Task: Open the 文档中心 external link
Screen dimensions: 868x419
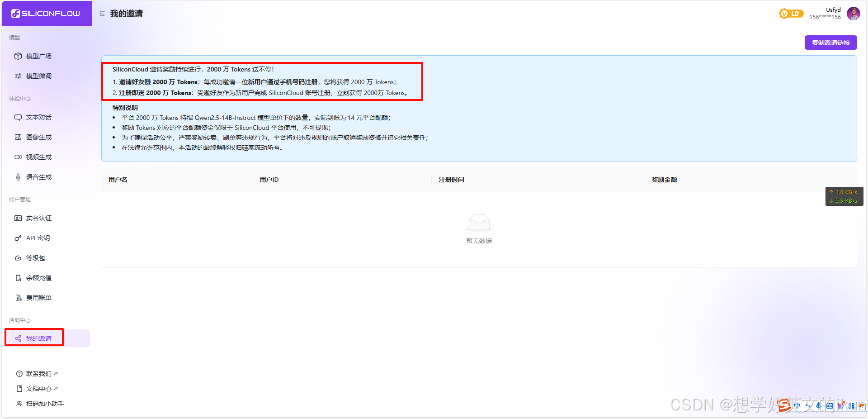Action: (38, 389)
